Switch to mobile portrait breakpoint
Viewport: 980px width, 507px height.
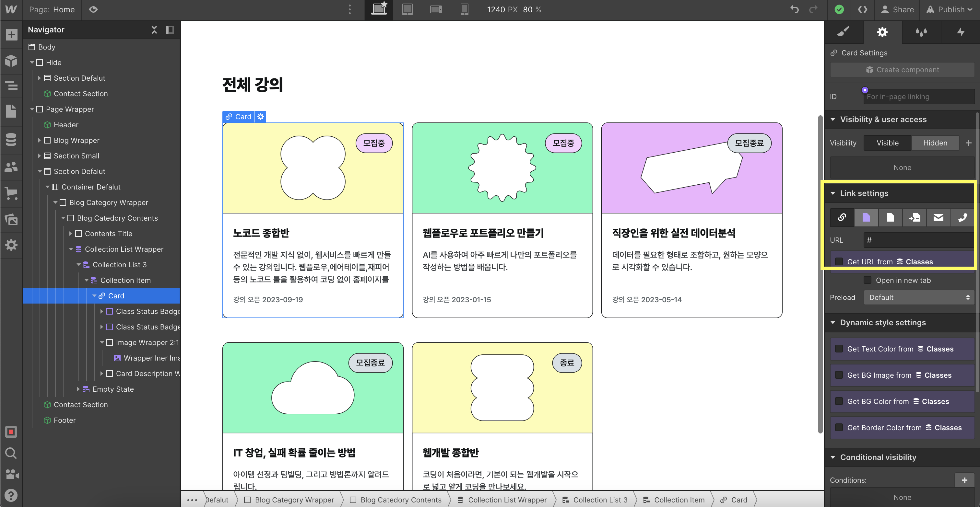pyautogui.click(x=465, y=9)
